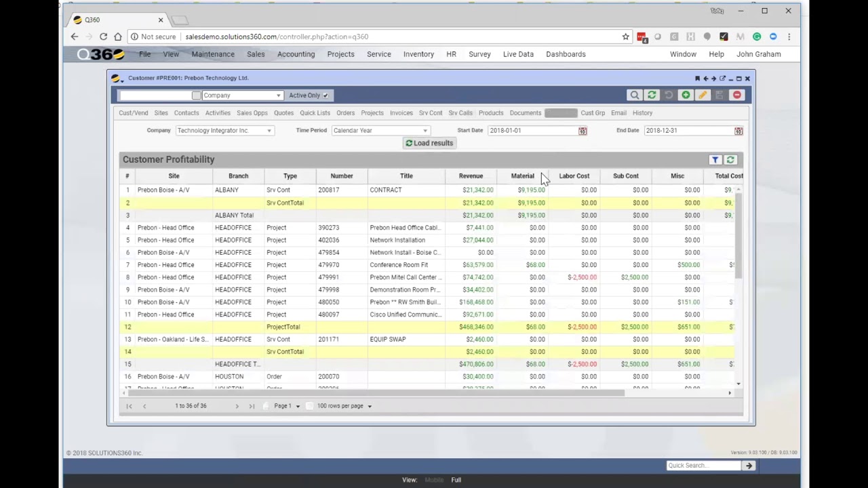Pop out the customer window to new tab
The width and height of the screenshot is (868, 488).
(722, 79)
